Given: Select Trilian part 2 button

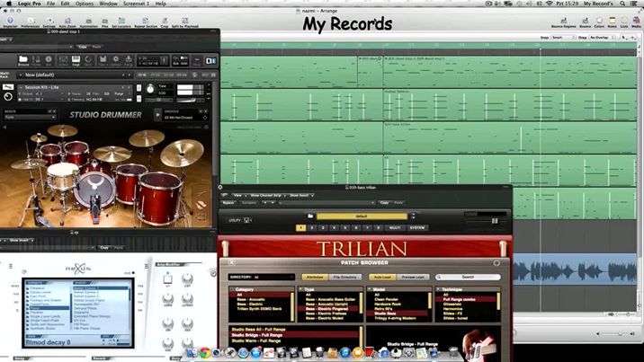Looking at the screenshot, I should [312, 227].
